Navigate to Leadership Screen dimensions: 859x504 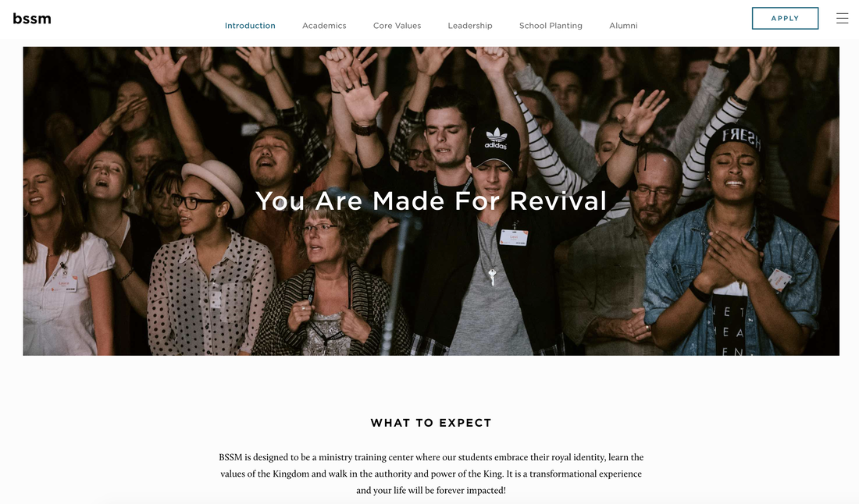click(x=470, y=26)
